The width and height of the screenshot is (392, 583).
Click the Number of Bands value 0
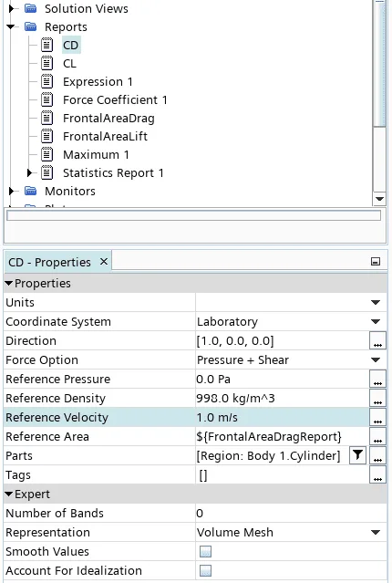coord(200,513)
